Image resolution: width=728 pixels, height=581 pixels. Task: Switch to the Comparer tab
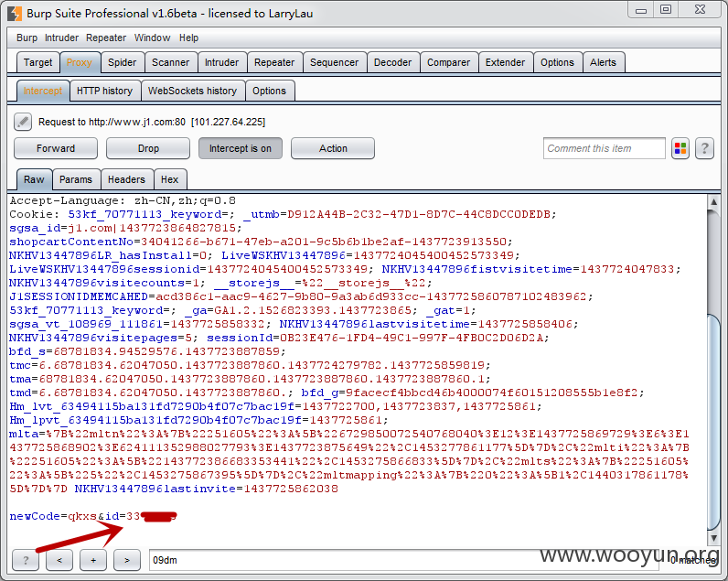[x=448, y=63]
